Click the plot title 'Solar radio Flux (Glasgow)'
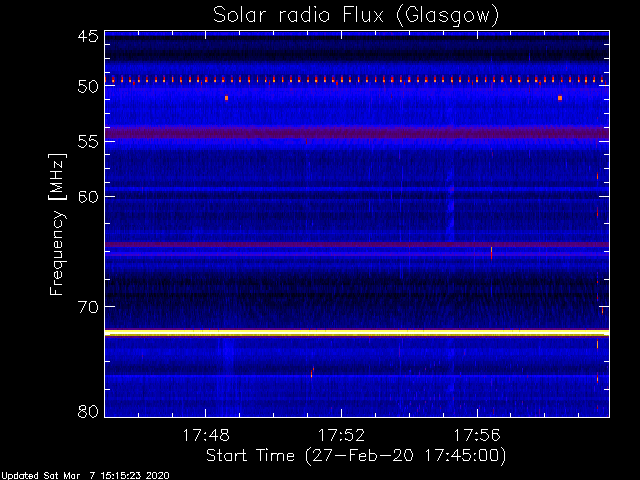The image size is (640, 480). pyautogui.click(x=356, y=15)
